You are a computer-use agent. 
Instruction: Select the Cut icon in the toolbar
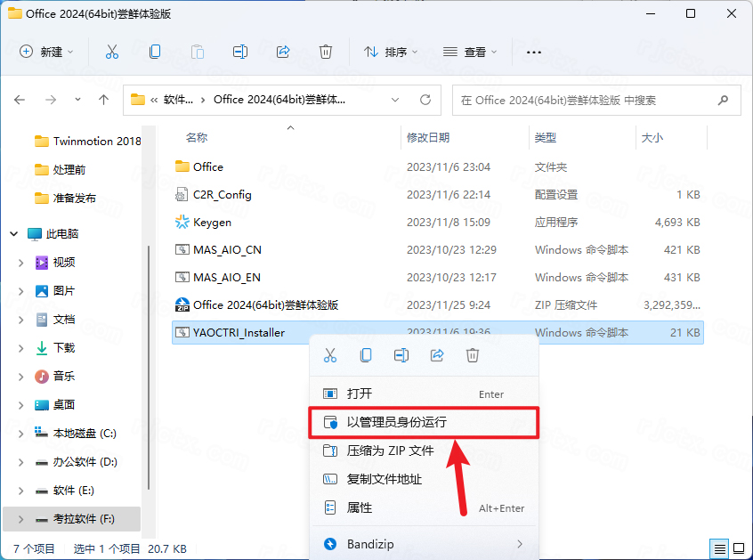tap(111, 53)
